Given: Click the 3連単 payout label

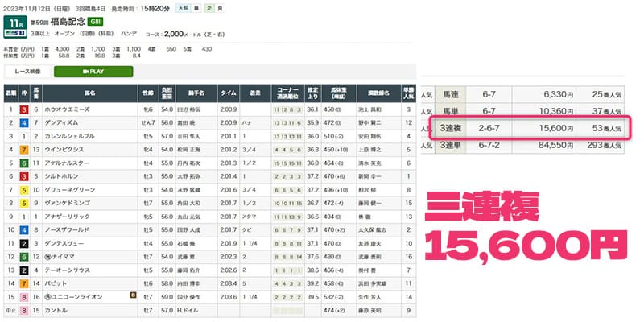Looking at the screenshot, I should point(451,145).
